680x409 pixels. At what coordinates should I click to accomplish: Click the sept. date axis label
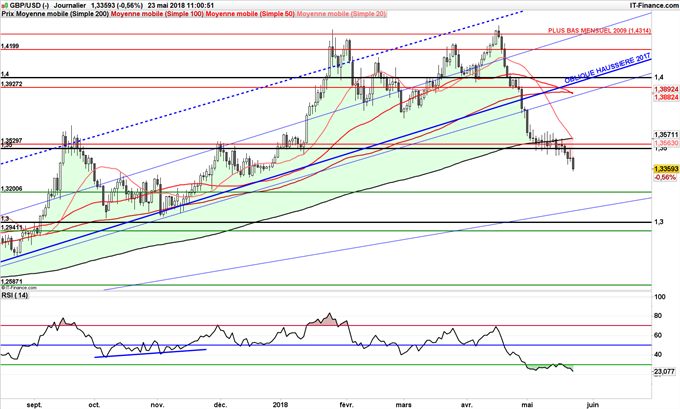tap(34, 405)
